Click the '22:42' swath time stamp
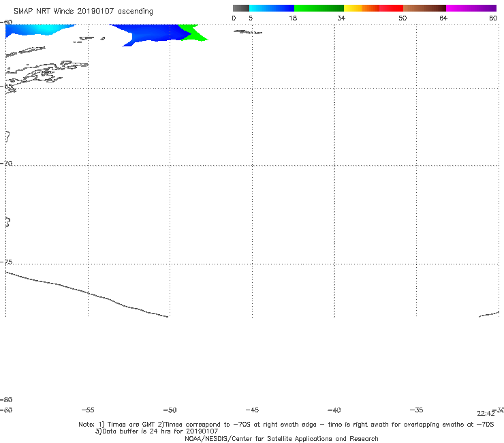Viewport: 504px width, 443px height. pos(486,414)
